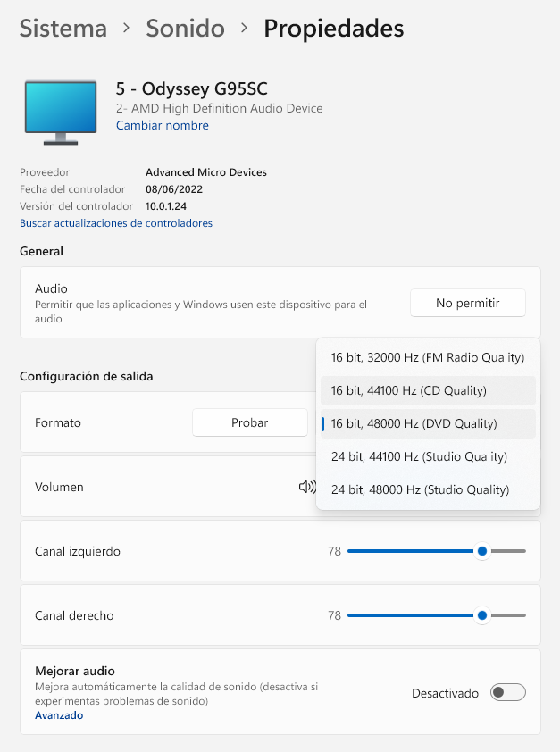Image resolution: width=560 pixels, height=752 pixels.
Task: Click the driver date 08/06/2022
Action: [174, 189]
